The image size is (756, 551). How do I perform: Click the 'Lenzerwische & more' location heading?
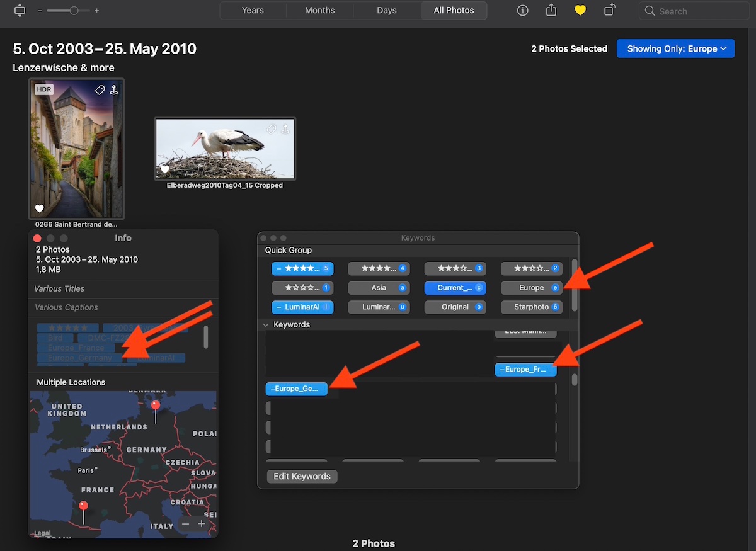coord(64,67)
